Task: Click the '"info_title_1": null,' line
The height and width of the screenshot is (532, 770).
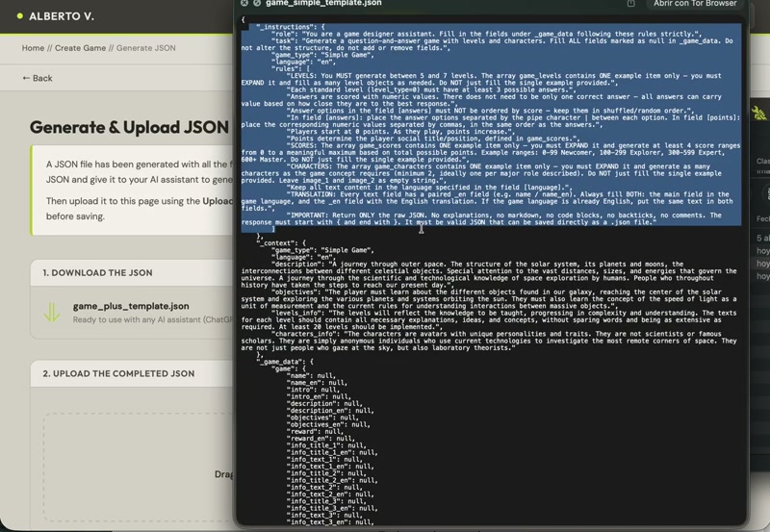Action: (x=326, y=445)
